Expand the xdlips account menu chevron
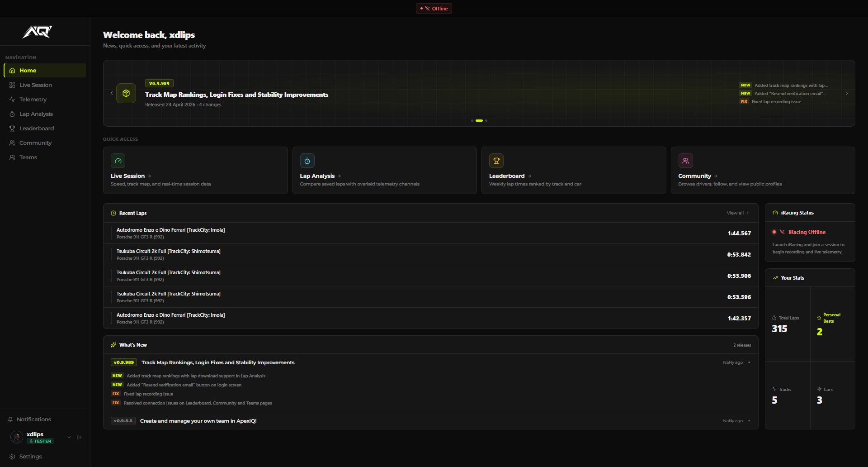Image resolution: width=868 pixels, height=467 pixels. (69, 437)
